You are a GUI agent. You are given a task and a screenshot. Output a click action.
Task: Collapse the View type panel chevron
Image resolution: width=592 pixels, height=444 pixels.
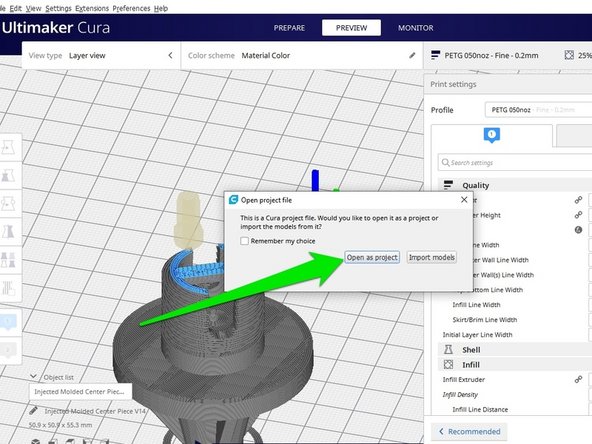pos(170,56)
